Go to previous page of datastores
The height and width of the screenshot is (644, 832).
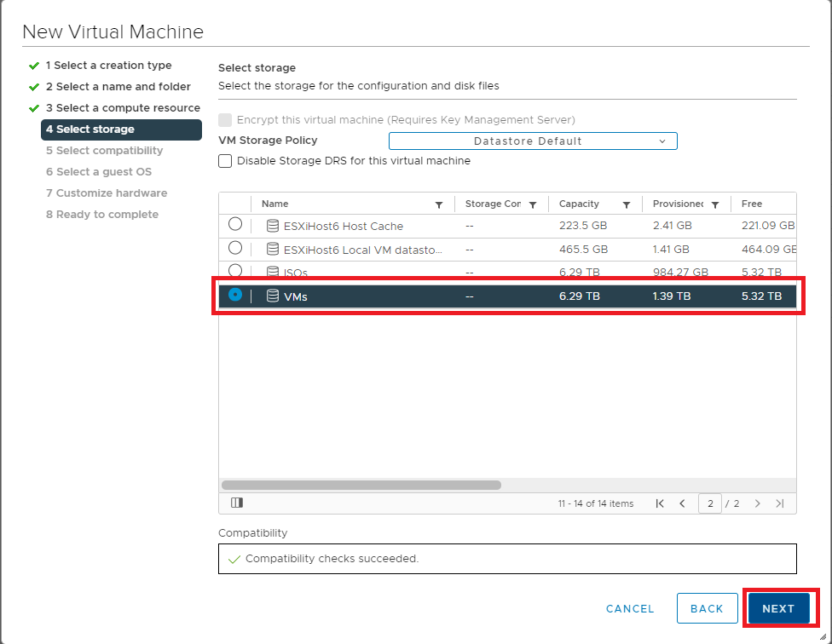[x=682, y=503]
